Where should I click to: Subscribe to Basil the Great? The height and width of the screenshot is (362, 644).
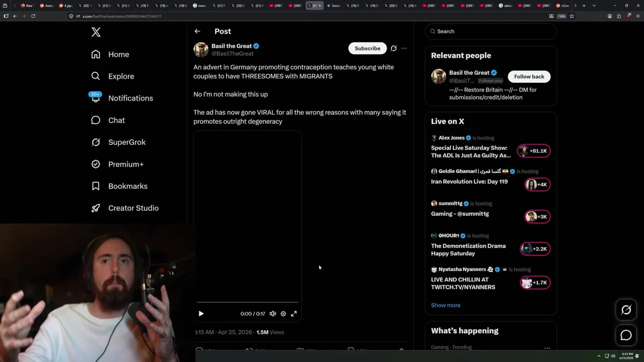click(367, 48)
